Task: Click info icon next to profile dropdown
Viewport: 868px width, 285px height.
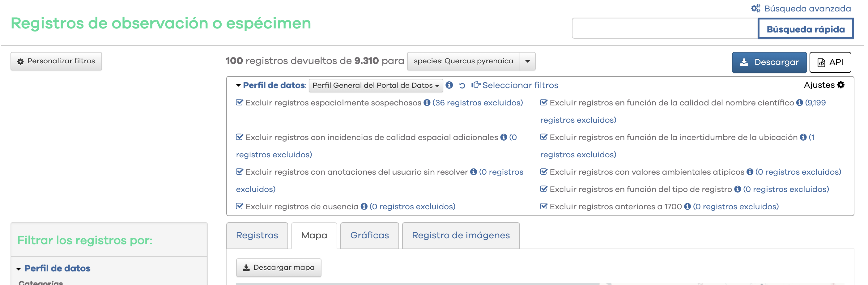Action: (x=449, y=85)
